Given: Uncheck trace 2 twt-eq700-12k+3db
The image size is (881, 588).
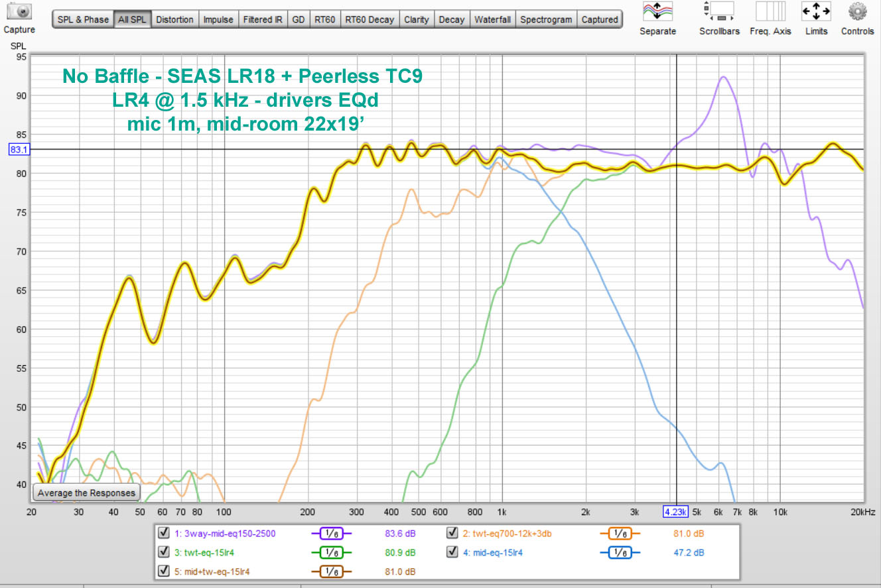Looking at the screenshot, I should [451, 533].
